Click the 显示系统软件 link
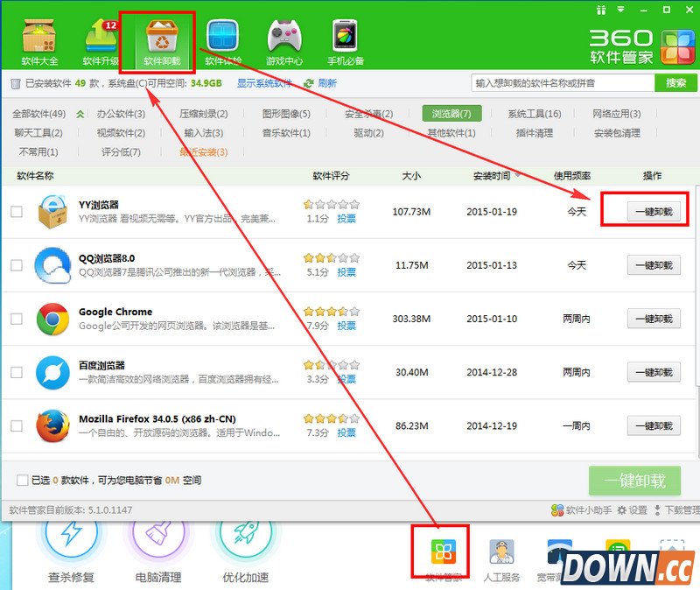Screen dimensions: 700x590 [264, 83]
